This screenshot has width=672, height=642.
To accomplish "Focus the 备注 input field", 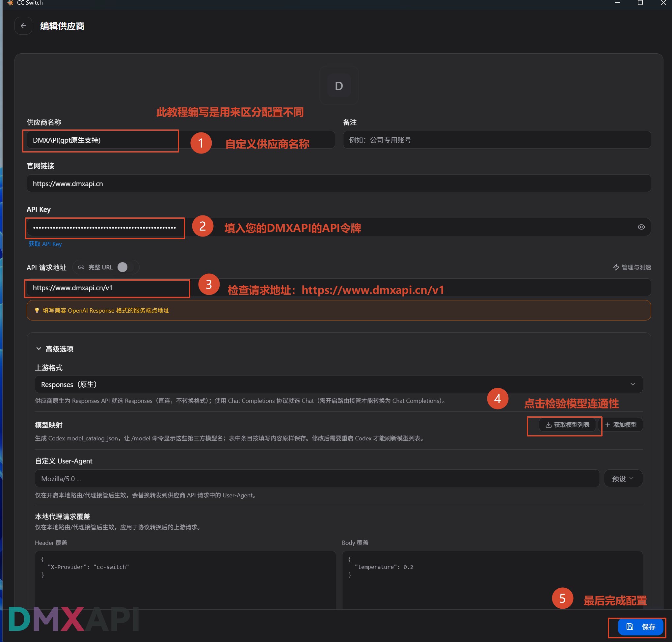I will (497, 140).
